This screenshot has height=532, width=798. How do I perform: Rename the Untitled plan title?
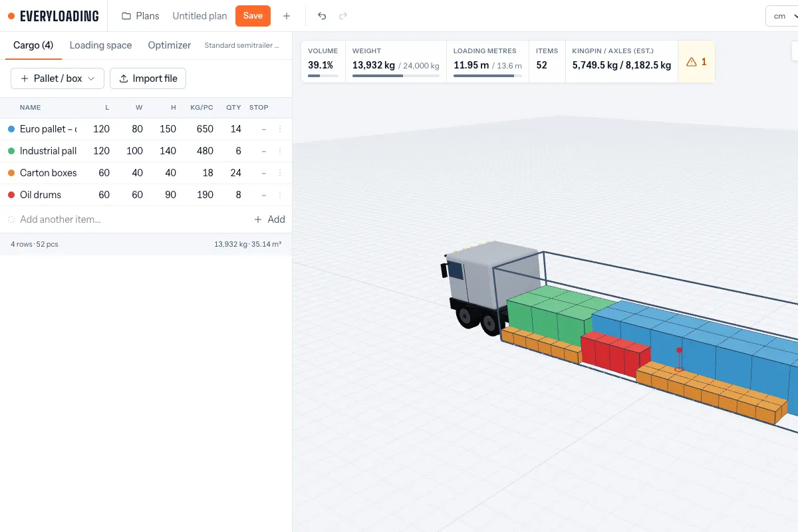click(199, 16)
